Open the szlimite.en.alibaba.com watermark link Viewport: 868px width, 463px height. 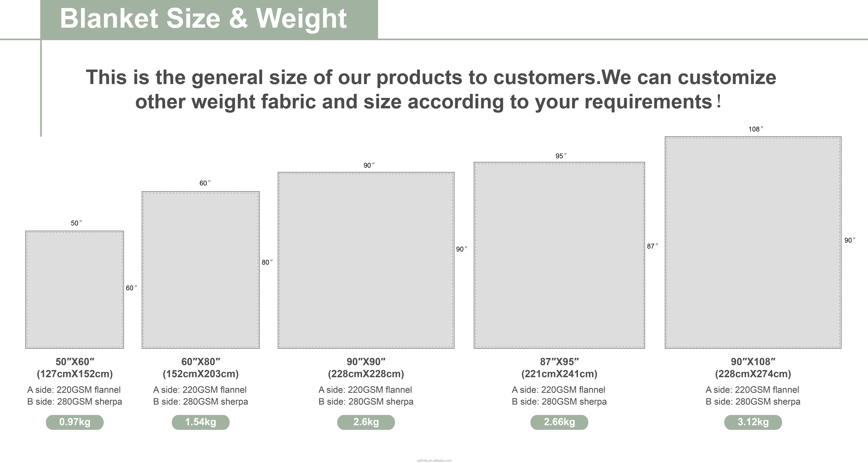pyautogui.click(x=434, y=460)
